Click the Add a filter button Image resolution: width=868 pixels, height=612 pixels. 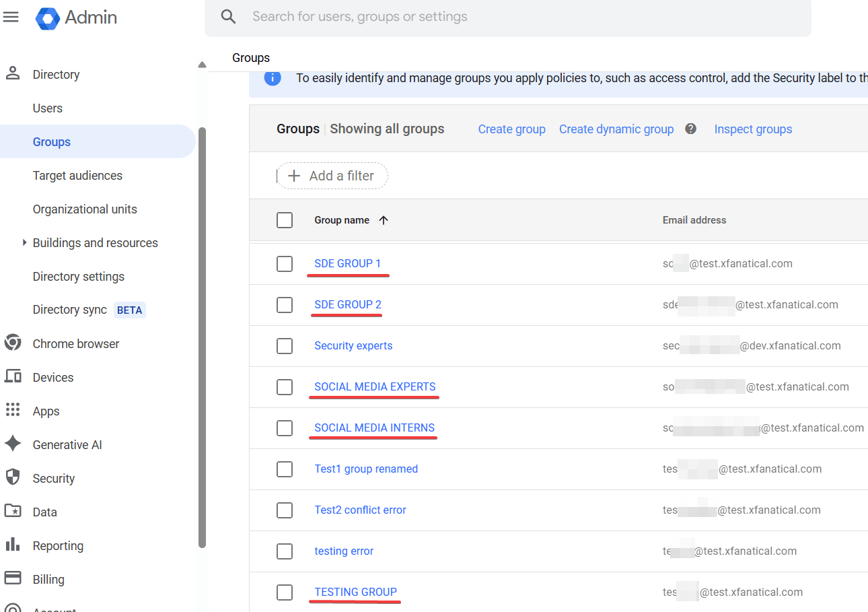click(x=332, y=176)
